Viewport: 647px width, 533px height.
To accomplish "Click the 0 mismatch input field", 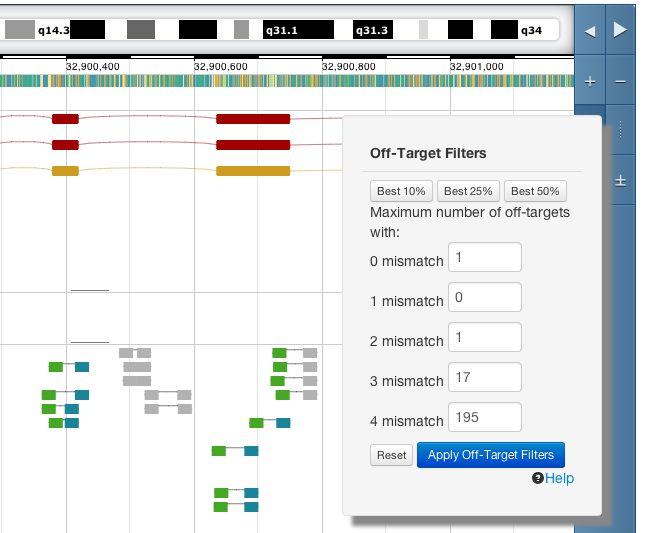I will tap(485, 257).
